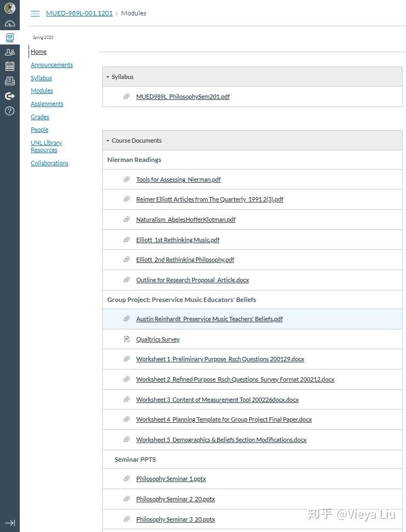The width and height of the screenshot is (406, 532).
Task: Open Philosophy Seminar 1.pptx link
Action: 171,479
